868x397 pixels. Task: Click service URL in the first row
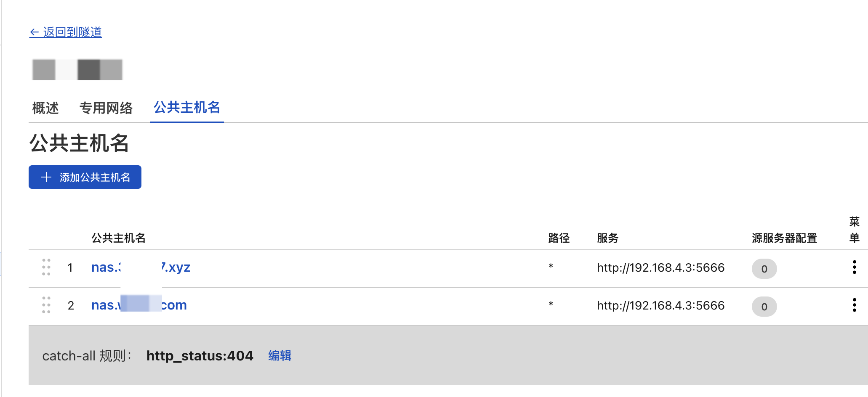[x=660, y=267]
